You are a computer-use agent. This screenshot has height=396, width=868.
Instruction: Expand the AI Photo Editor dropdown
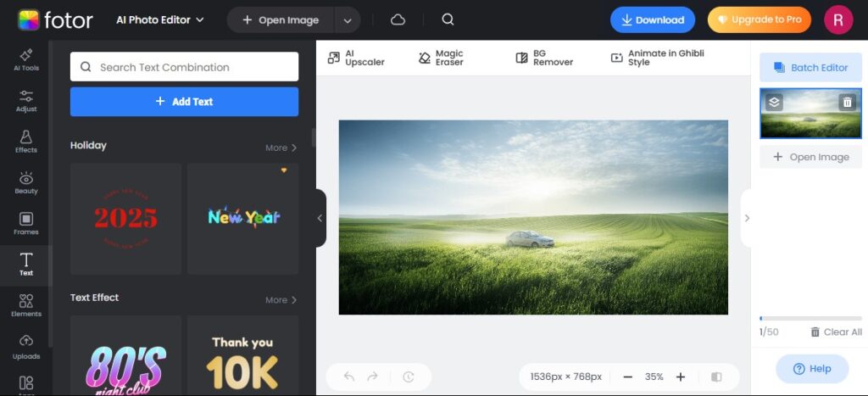pos(160,20)
